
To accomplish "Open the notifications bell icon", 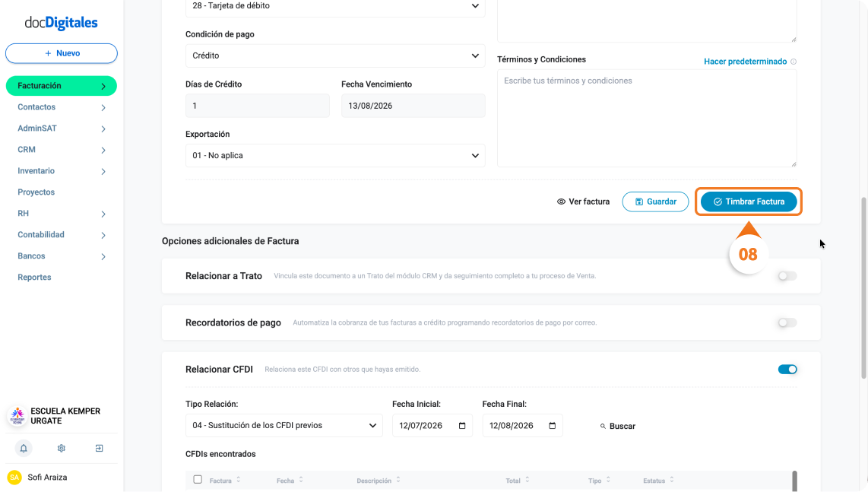I will pyautogui.click(x=24, y=448).
